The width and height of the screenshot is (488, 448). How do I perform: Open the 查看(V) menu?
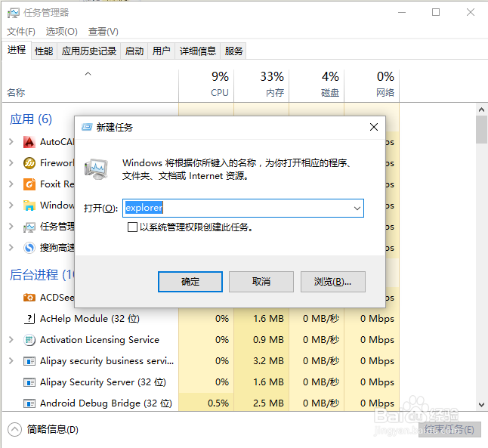coord(103,32)
